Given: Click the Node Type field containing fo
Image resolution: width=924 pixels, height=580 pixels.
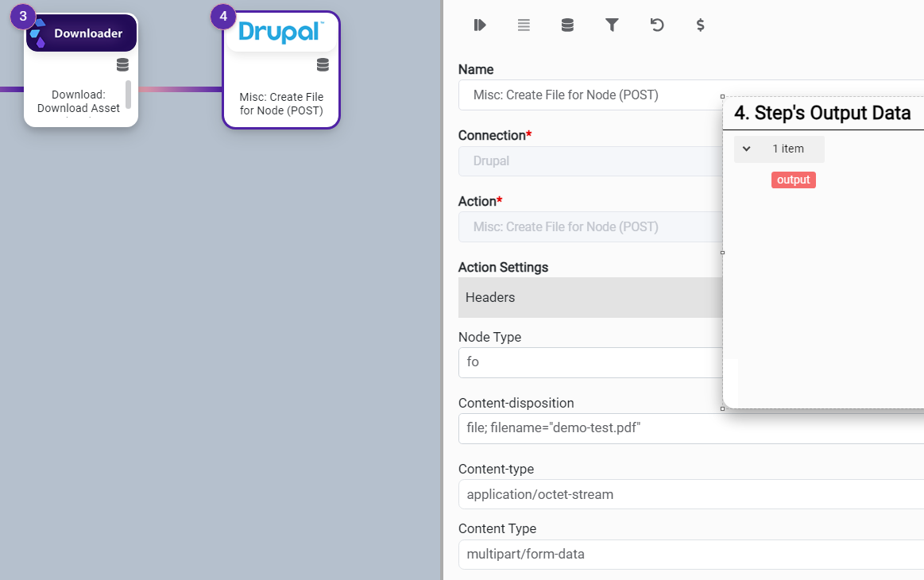Looking at the screenshot, I should coord(590,362).
